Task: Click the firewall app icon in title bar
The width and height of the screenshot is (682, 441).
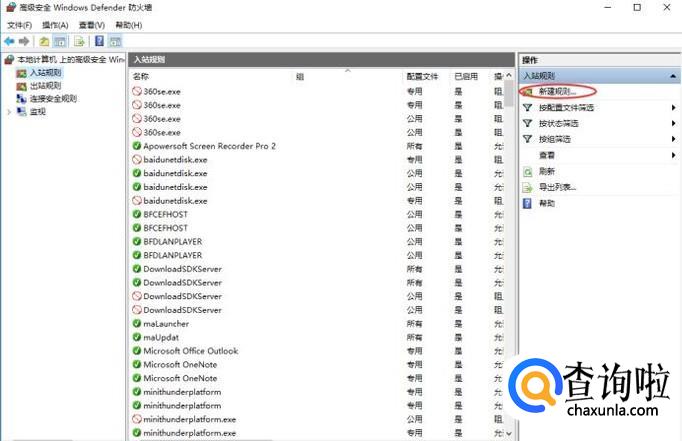Action: [x=11, y=7]
